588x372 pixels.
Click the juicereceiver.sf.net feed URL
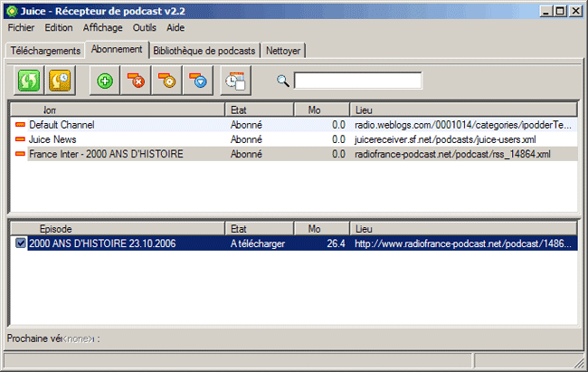445,139
